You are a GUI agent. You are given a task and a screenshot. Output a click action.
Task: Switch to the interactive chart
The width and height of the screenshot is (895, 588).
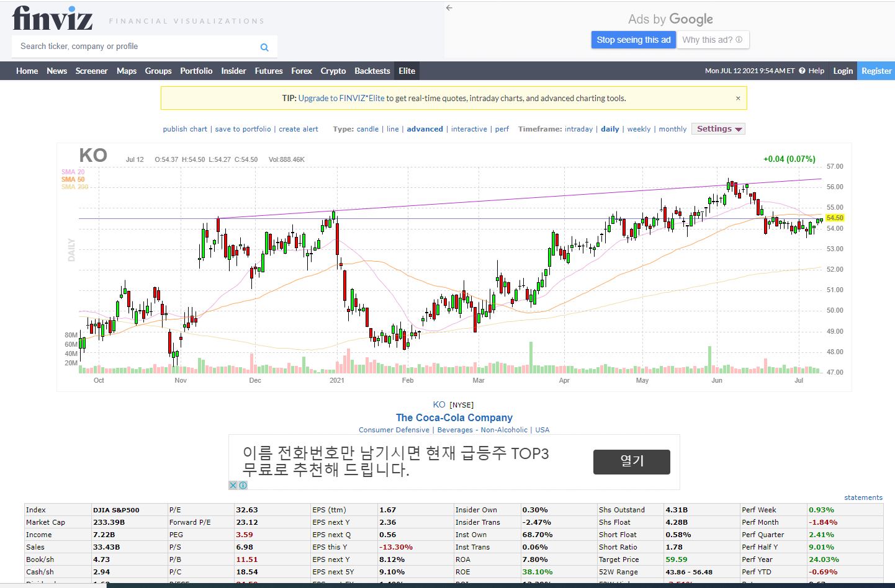click(x=469, y=129)
